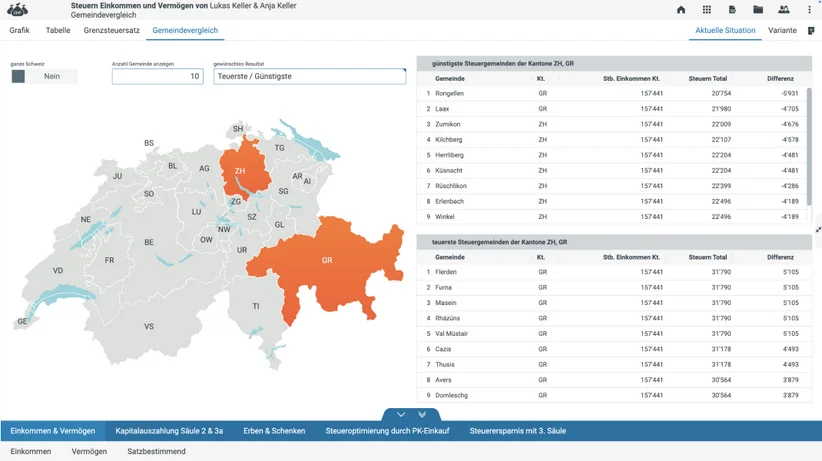Expand panel with single down chevron

click(x=401, y=414)
